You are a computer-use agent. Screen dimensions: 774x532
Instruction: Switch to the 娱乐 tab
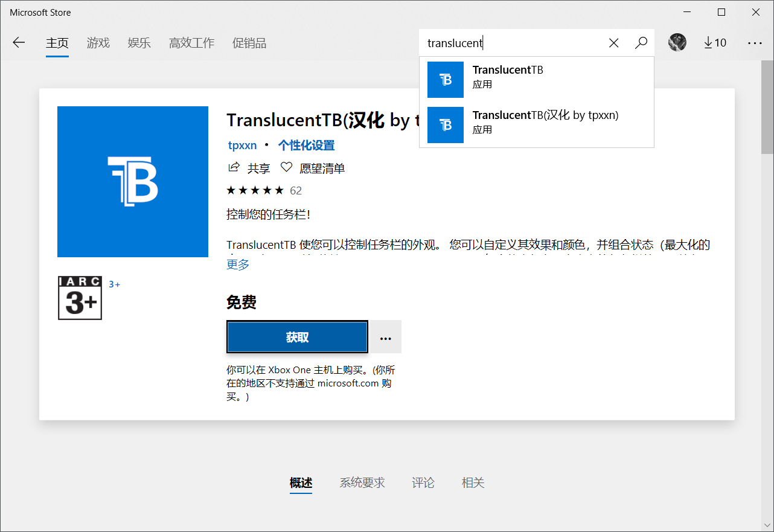click(x=139, y=43)
